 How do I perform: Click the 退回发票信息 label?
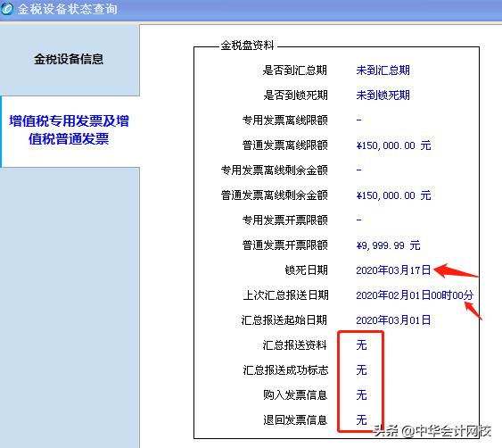pyautogui.click(x=295, y=419)
